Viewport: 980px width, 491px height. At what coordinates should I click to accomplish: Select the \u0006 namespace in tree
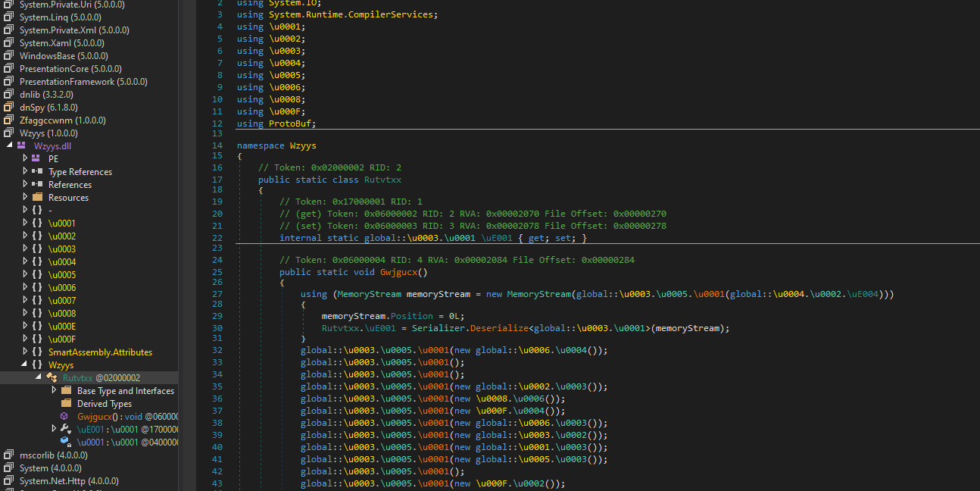tap(62, 288)
